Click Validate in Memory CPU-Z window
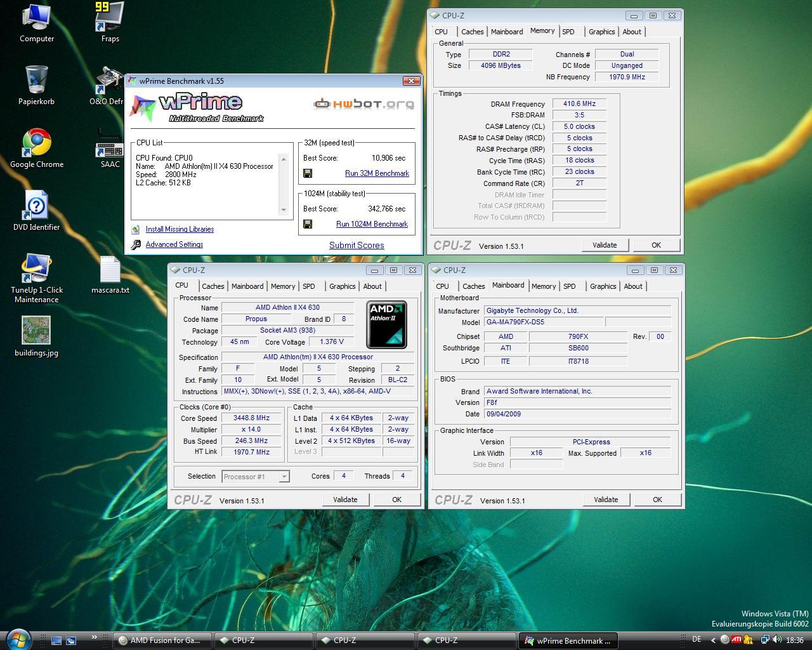 click(605, 245)
